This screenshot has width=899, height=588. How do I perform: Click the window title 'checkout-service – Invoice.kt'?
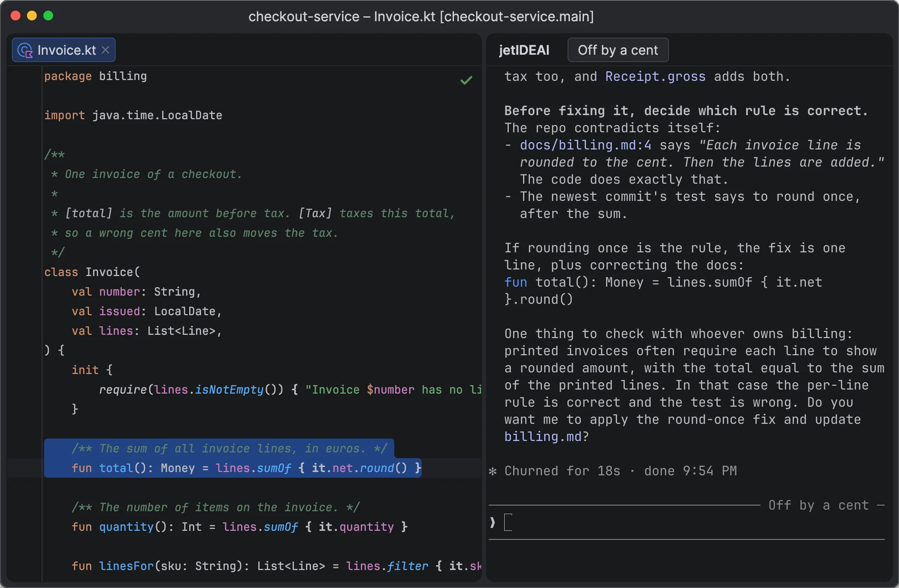click(421, 16)
